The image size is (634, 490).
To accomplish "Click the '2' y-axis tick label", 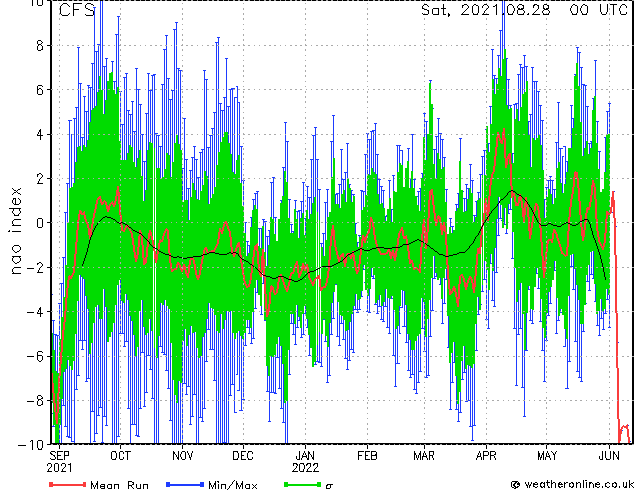I will (x=40, y=179).
